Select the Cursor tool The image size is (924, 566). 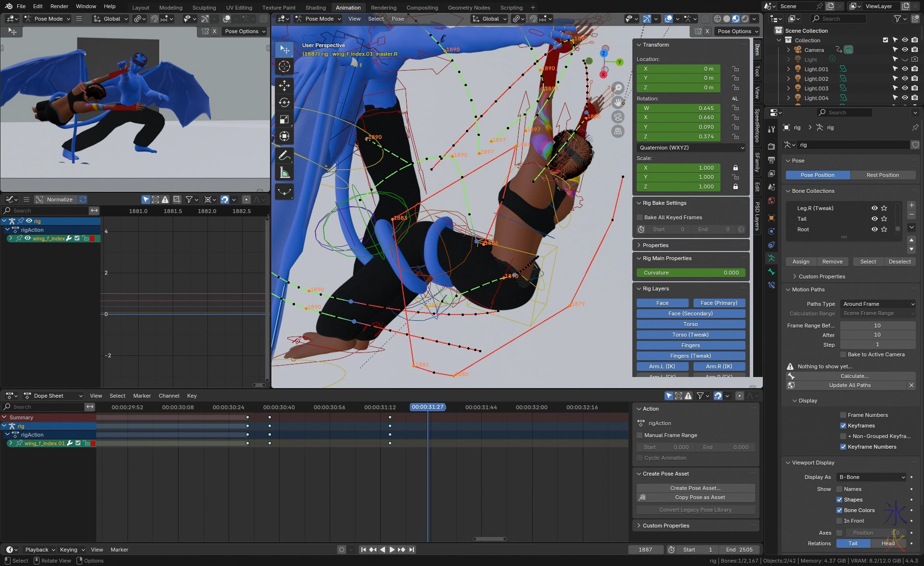[284, 67]
